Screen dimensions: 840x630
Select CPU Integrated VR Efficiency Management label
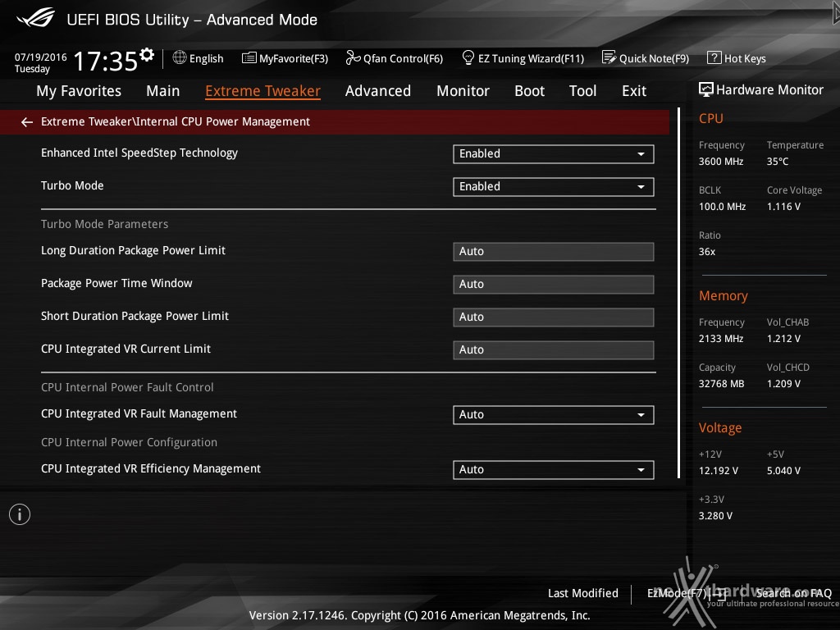(x=151, y=468)
